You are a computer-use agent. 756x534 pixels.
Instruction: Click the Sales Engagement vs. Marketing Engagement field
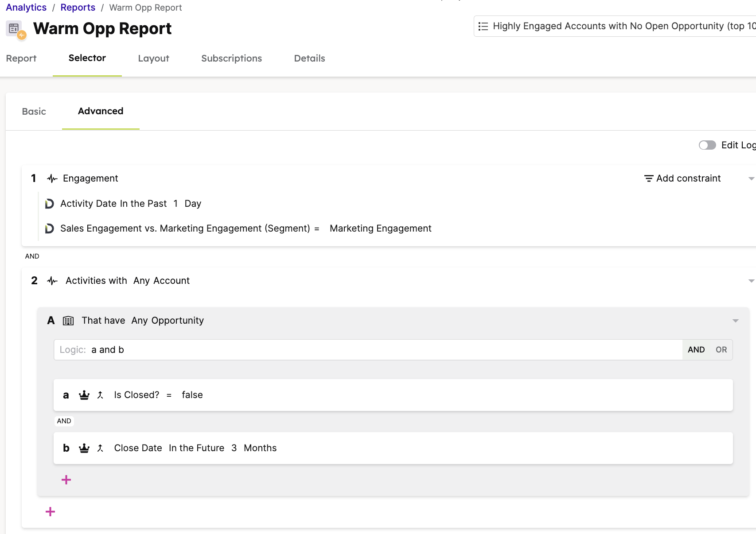(x=185, y=228)
